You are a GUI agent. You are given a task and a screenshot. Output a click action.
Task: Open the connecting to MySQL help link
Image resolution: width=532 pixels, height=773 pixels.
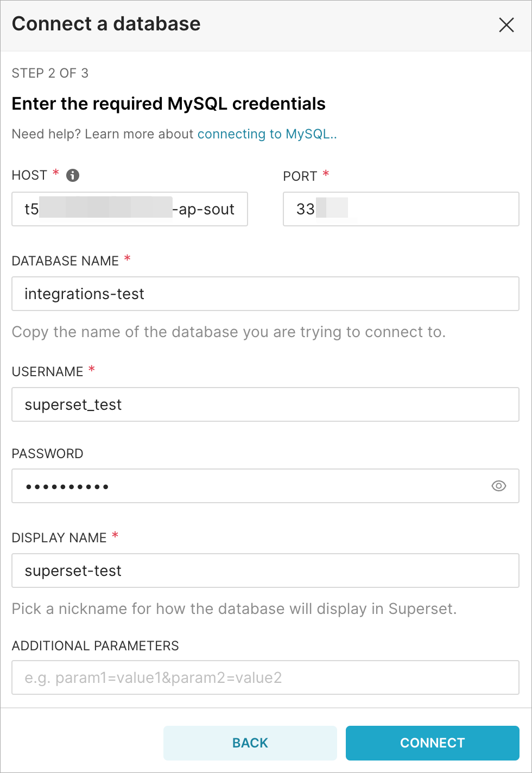[267, 134]
